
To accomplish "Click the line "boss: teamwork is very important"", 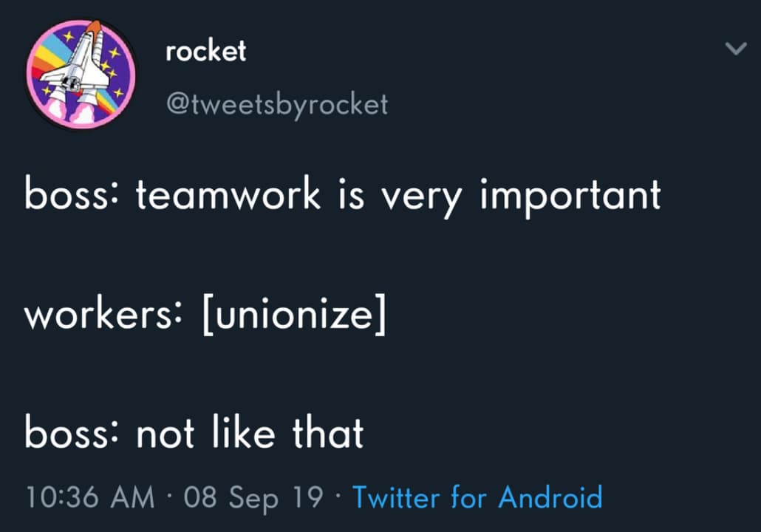I will [x=342, y=196].
